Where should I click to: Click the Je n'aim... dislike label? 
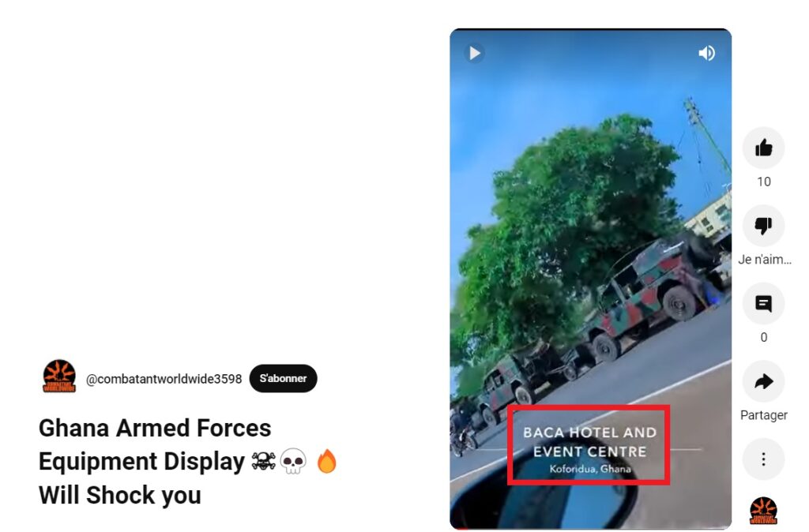(764, 260)
